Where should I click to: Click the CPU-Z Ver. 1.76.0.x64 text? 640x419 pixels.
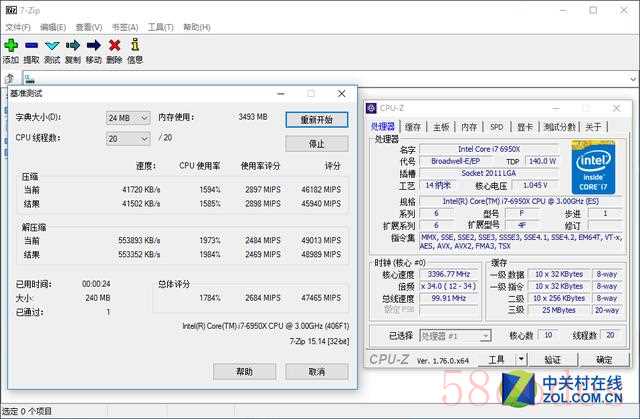(443, 361)
